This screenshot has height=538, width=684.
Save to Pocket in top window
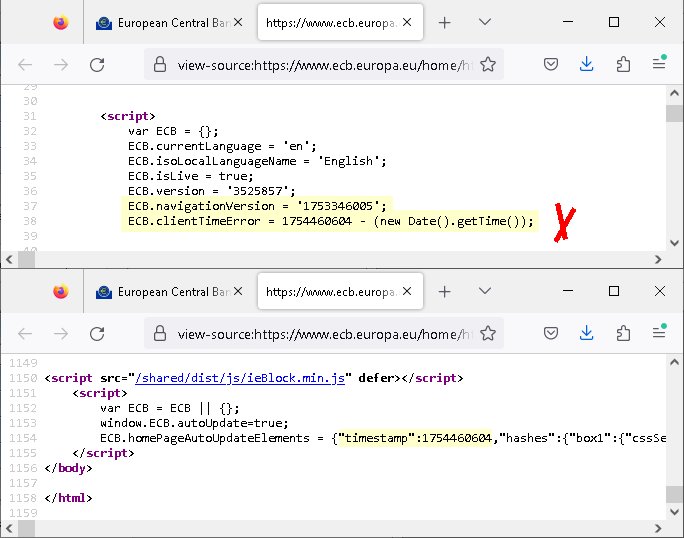(551, 64)
